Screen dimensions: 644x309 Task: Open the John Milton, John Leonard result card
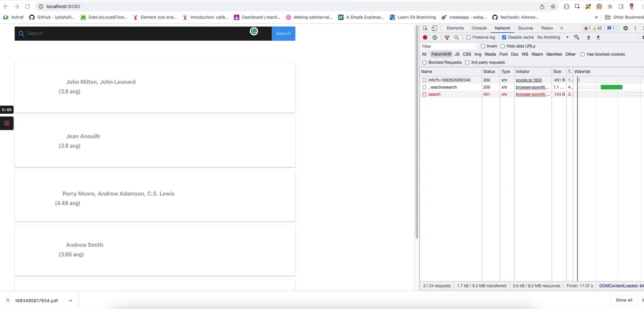[155, 87]
